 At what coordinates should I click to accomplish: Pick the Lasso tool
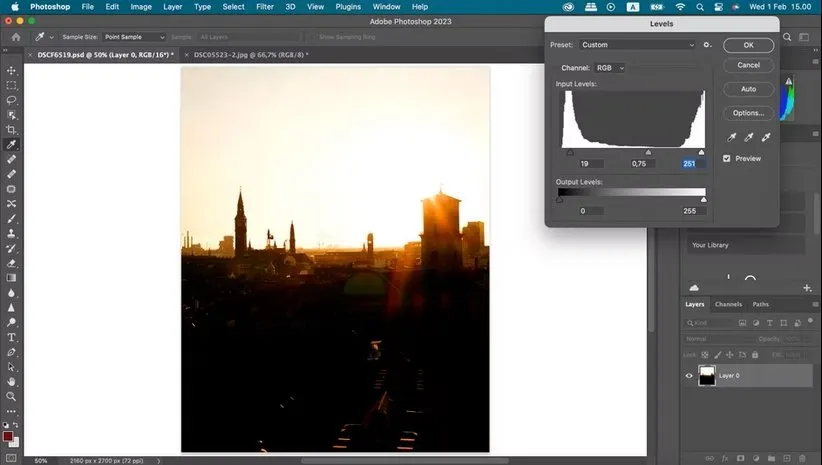[12, 100]
